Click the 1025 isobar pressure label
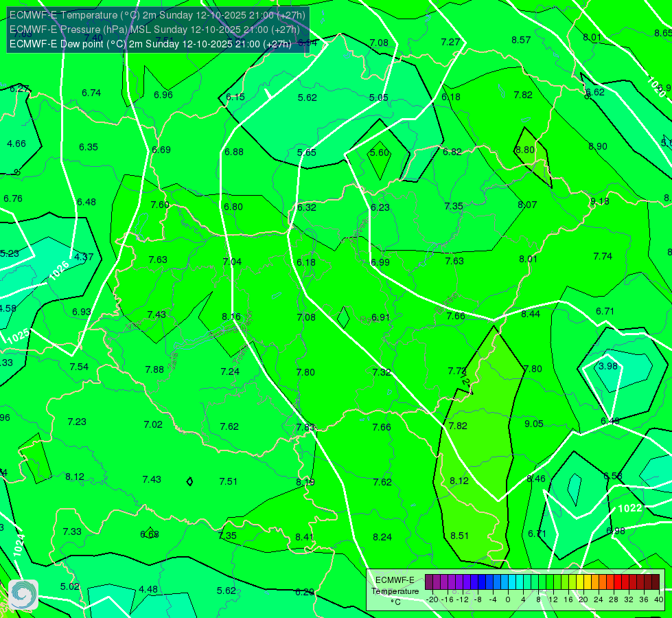 [19, 336]
